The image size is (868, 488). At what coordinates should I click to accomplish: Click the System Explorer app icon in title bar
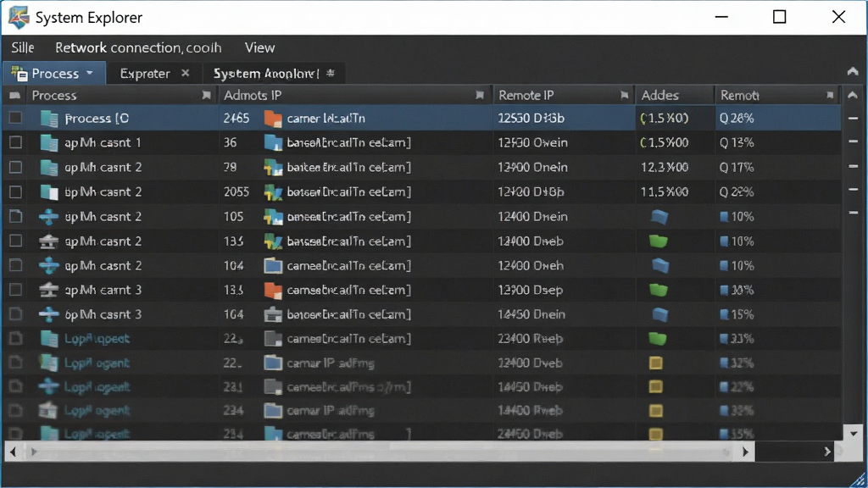[19, 17]
